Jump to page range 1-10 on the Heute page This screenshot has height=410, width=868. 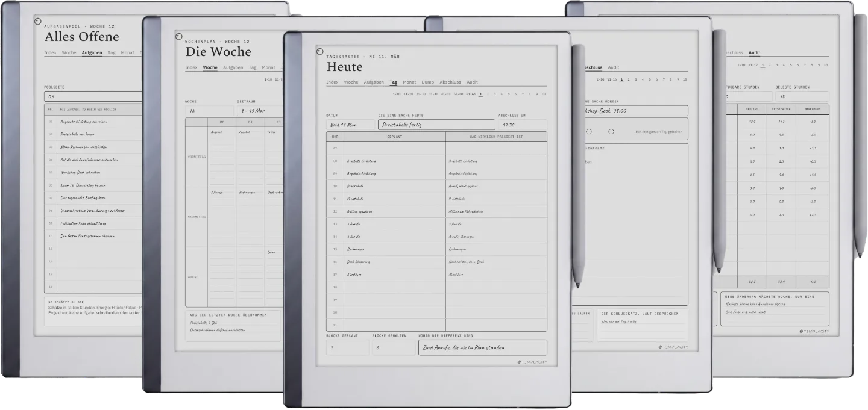click(x=397, y=94)
